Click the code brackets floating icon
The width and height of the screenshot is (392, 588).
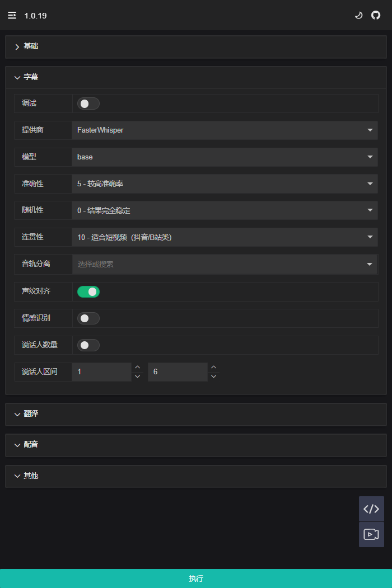coord(371,509)
